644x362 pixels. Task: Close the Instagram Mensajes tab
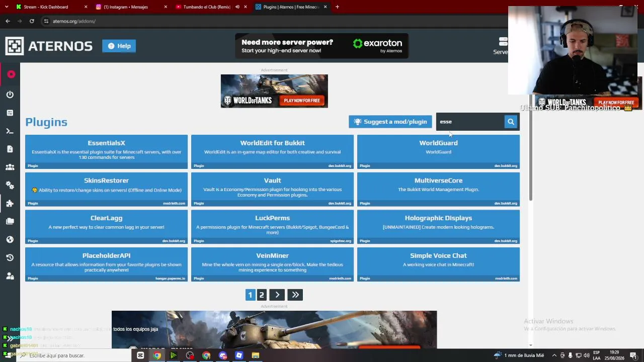coord(166,7)
